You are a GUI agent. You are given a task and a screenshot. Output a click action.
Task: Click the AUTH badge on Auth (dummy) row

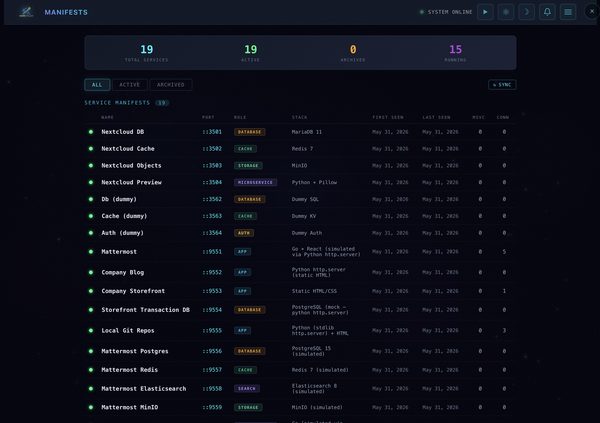pyautogui.click(x=244, y=233)
